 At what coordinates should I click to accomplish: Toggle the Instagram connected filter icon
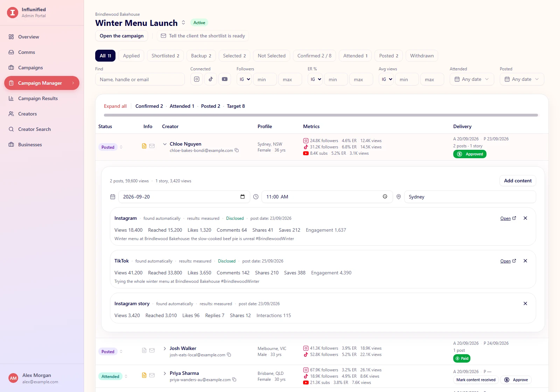(x=197, y=79)
